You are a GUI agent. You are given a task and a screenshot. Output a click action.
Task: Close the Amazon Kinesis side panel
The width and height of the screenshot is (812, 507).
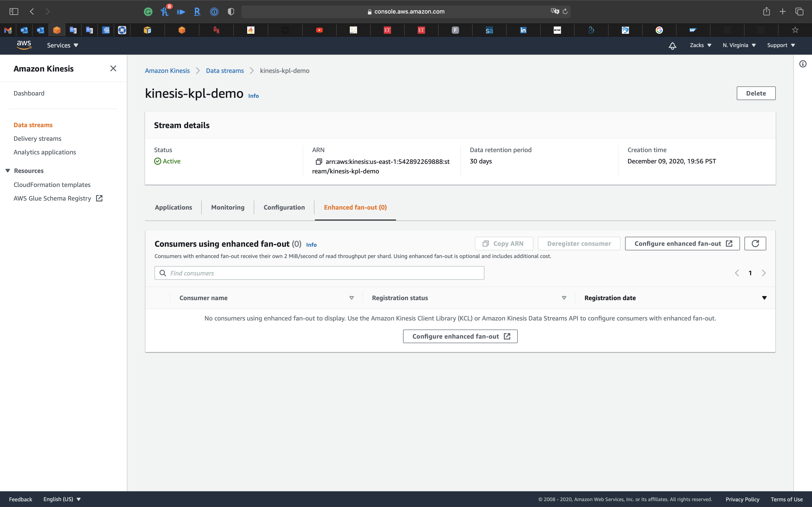(113, 69)
